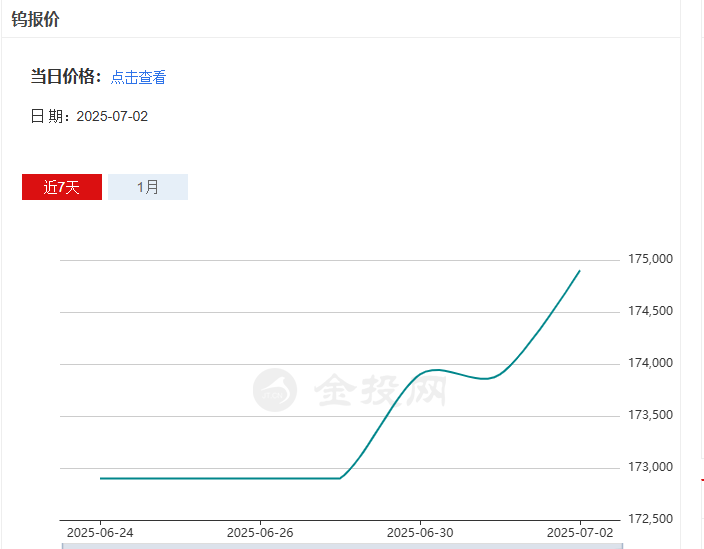Image resolution: width=704 pixels, height=549 pixels.
Task: Open the 点击查看 price link
Action: 138,77
